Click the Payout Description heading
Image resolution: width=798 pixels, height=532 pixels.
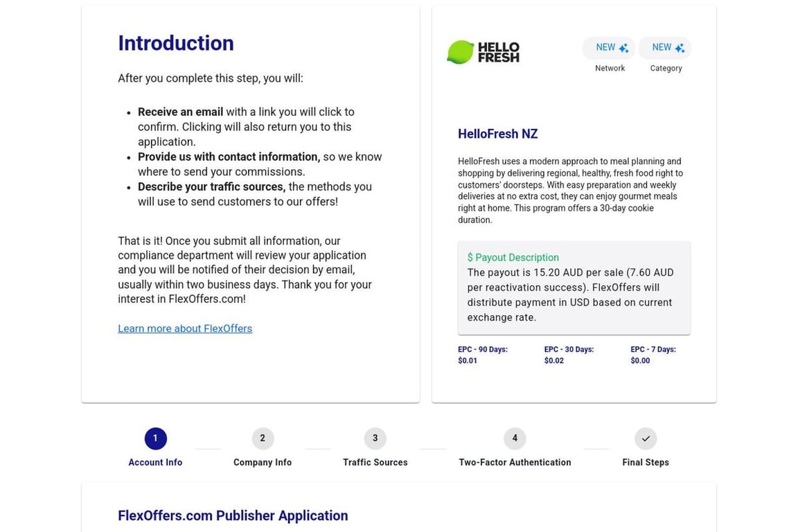pos(513,258)
